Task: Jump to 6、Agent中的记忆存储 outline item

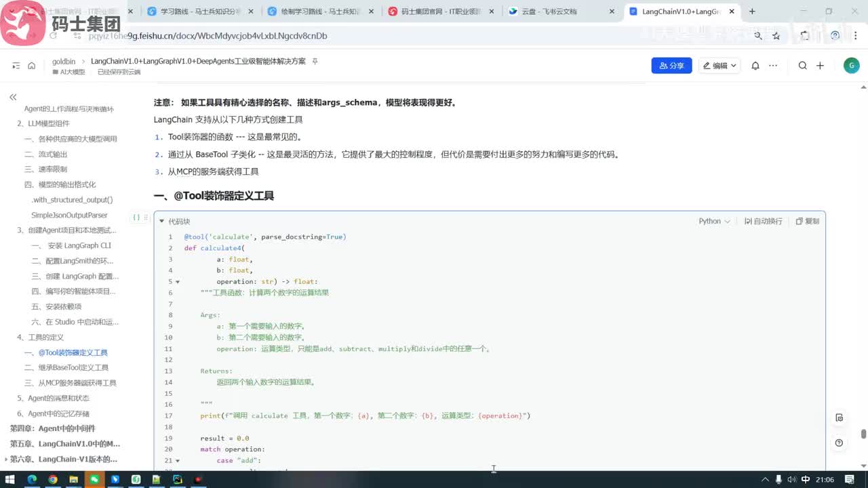Action: pyautogui.click(x=53, y=413)
